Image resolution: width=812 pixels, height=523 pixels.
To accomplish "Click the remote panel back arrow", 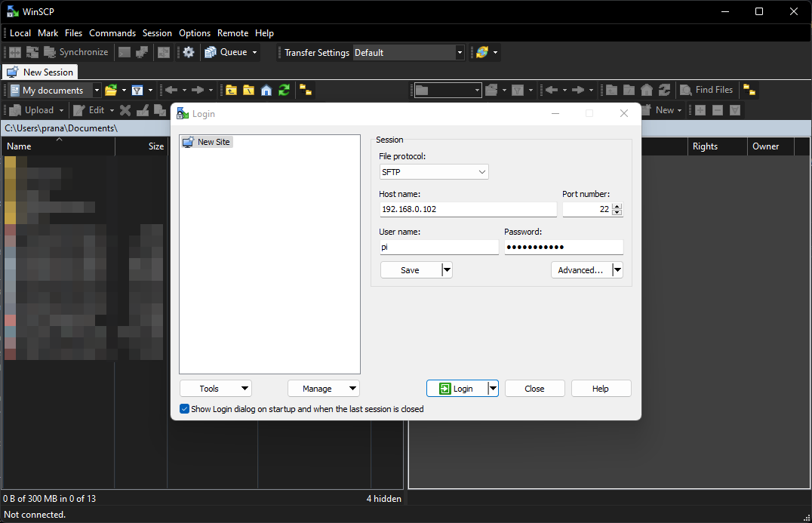I will point(552,91).
